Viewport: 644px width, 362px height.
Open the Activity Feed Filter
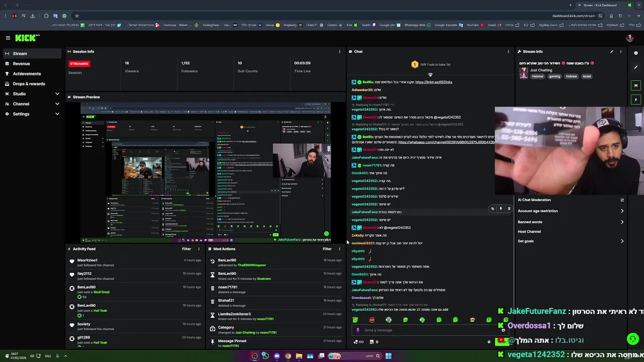point(186,249)
